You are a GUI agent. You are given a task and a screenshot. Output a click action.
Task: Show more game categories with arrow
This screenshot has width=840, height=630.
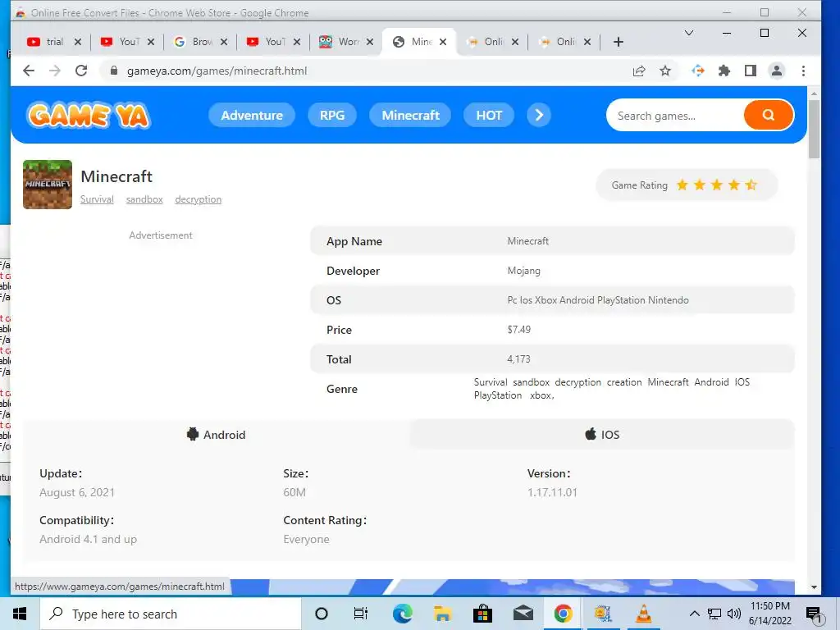539,115
